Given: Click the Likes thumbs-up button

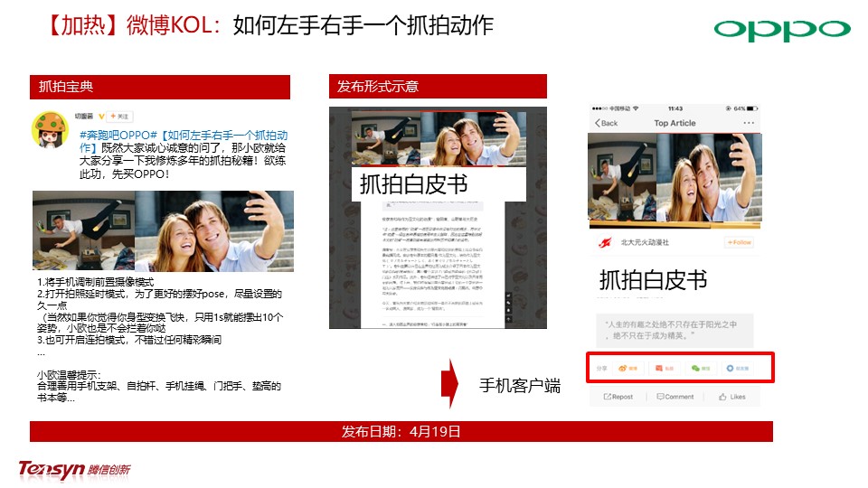Looking at the screenshot, I should coord(731,397).
